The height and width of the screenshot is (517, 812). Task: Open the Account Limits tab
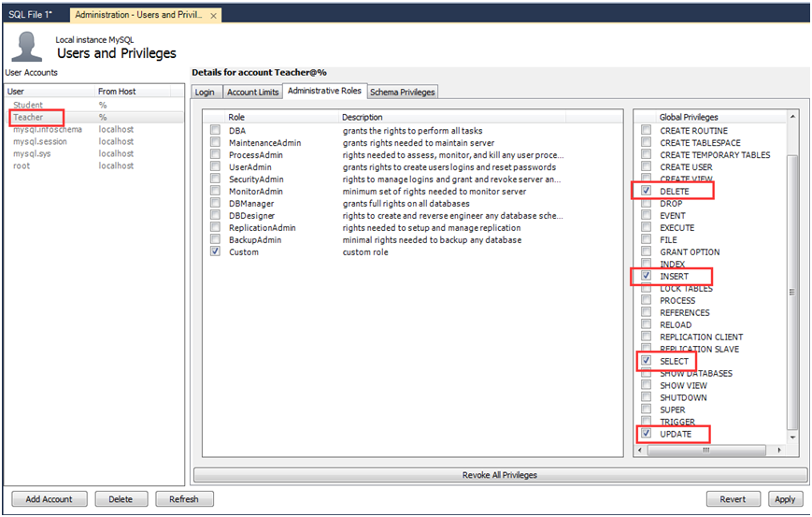click(252, 93)
